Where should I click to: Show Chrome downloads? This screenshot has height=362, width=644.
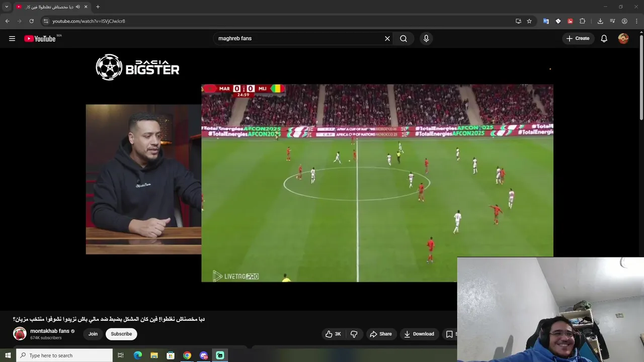[600, 21]
